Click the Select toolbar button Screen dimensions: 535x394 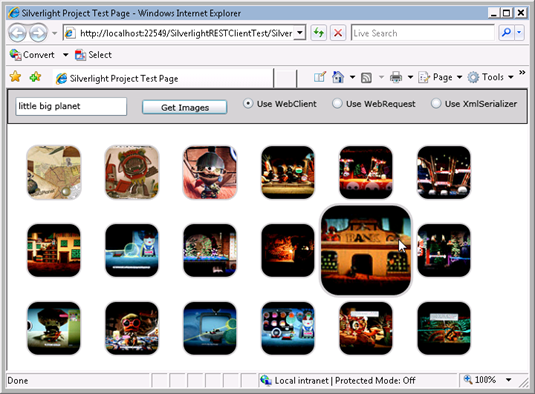pyautogui.click(x=93, y=55)
